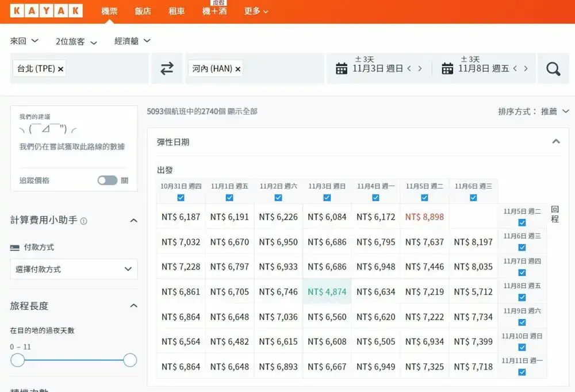
Task: Switch to the 飯店 tab
Action: click(143, 11)
